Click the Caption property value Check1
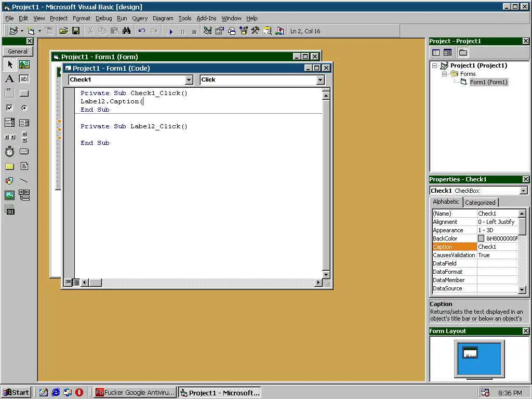Screen dimensions: 532x399 pyautogui.click(x=497, y=247)
